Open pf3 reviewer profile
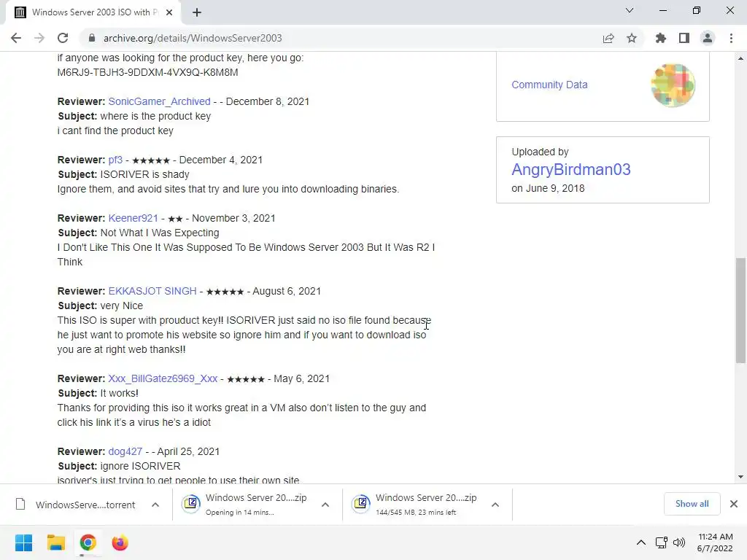 [x=115, y=160]
